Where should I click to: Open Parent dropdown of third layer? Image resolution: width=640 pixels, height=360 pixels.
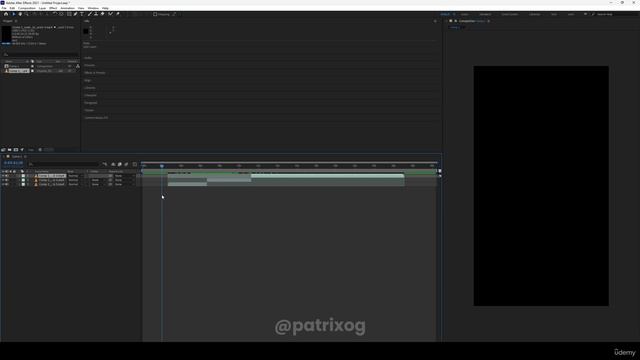tap(124, 184)
